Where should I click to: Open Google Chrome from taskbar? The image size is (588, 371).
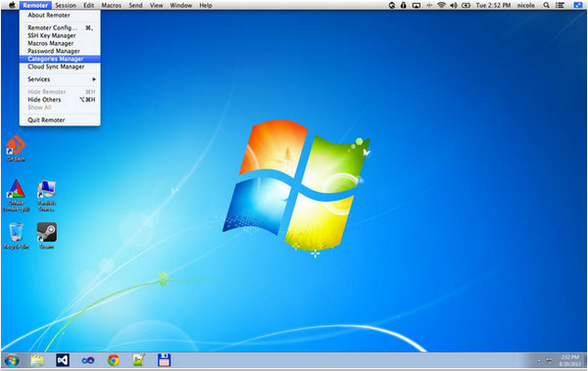point(114,360)
